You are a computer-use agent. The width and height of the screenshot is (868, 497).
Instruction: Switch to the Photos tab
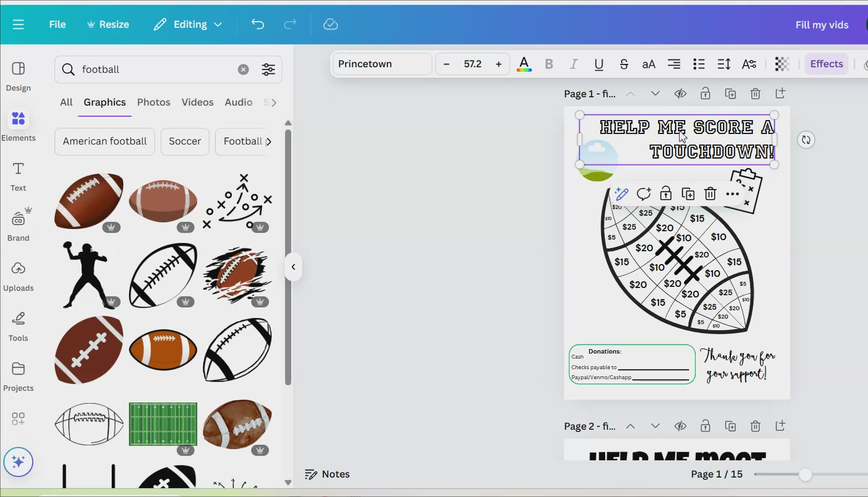coord(153,102)
